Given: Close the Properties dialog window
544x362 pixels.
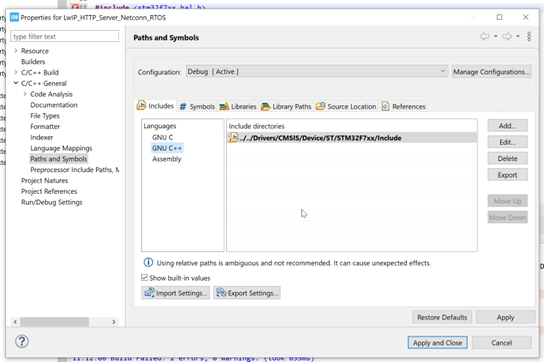Looking at the screenshot, I should pyautogui.click(x=526, y=17).
